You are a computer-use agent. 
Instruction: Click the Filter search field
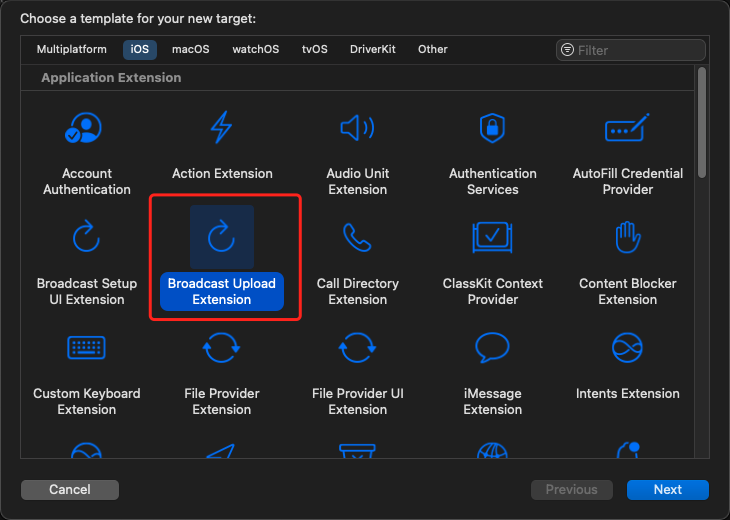pyautogui.click(x=638, y=50)
